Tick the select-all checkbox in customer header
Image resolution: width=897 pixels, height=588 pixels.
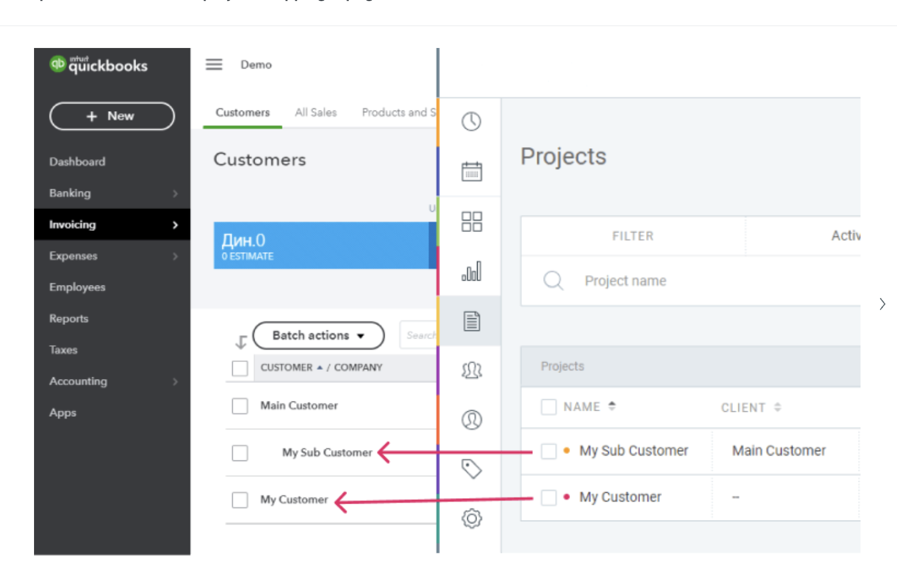(240, 368)
